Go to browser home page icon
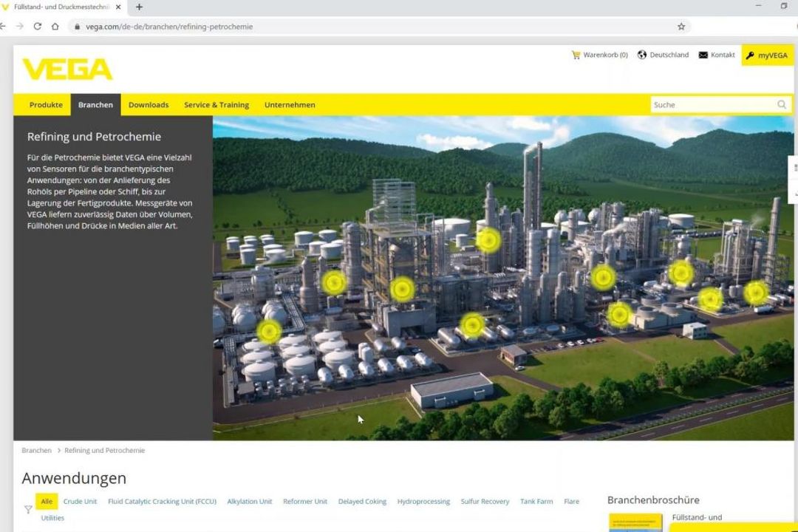This screenshot has width=798, height=532. pos(55,27)
